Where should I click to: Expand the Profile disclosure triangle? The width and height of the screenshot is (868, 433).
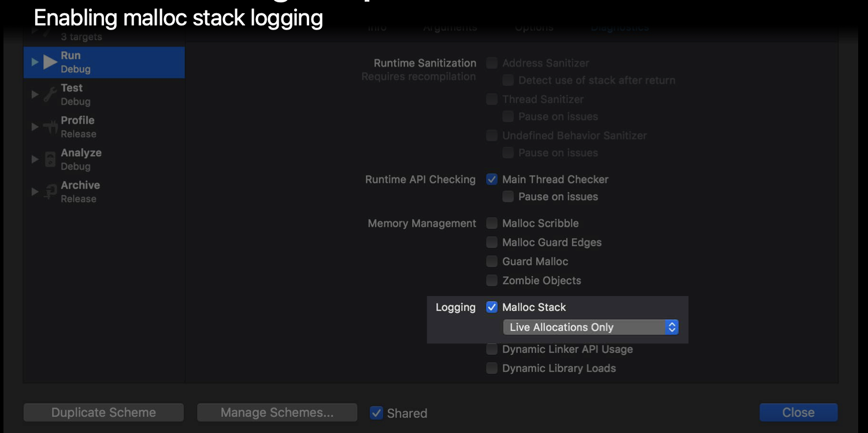pyautogui.click(x=35, y=127)
